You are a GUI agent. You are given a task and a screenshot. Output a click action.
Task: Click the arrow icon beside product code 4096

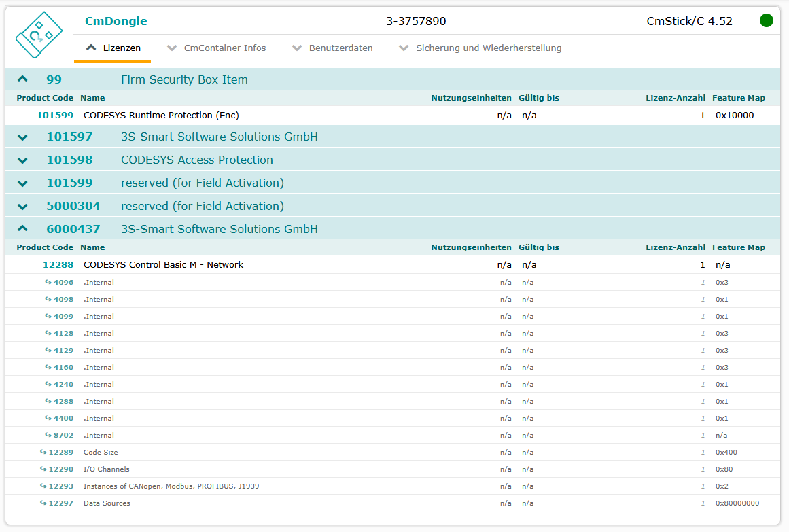point(48,282)
